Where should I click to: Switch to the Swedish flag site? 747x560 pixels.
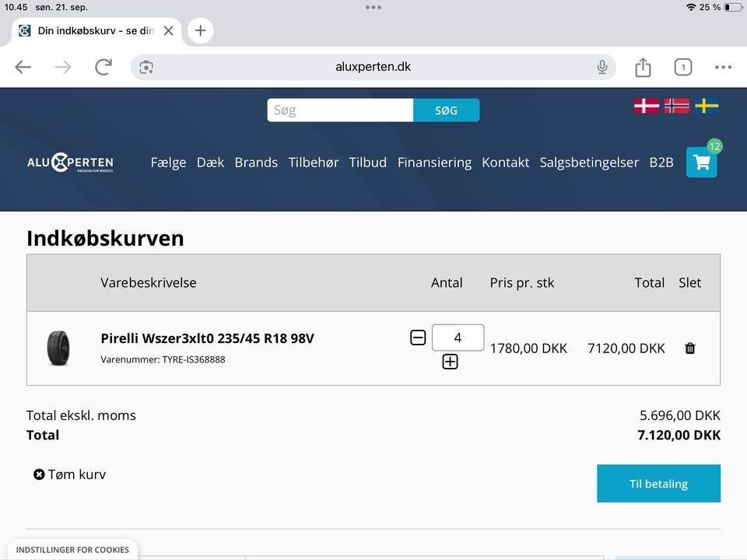(707, 106)
